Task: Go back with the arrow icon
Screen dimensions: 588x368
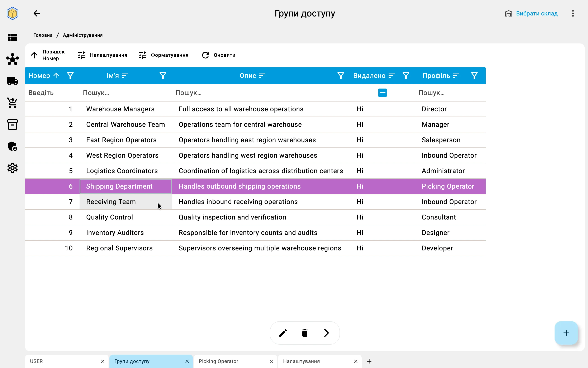Action: pyautogui.click(x=37, y=13)
